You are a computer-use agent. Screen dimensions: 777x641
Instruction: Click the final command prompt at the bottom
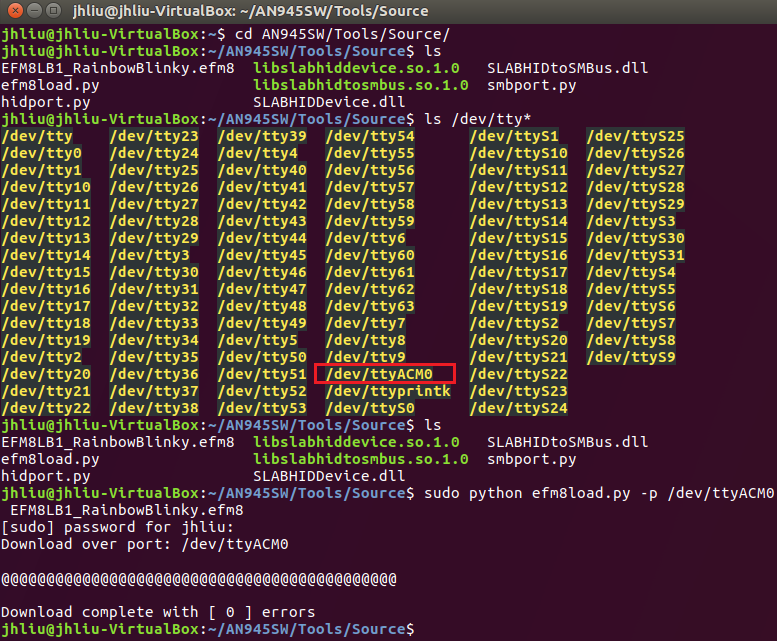[208, 629]
